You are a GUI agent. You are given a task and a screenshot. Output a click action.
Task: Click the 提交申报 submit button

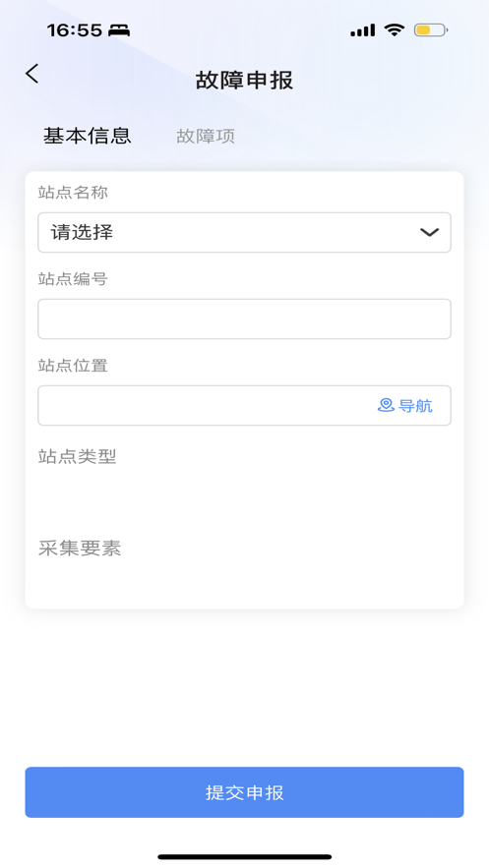(x=244, y=792)
